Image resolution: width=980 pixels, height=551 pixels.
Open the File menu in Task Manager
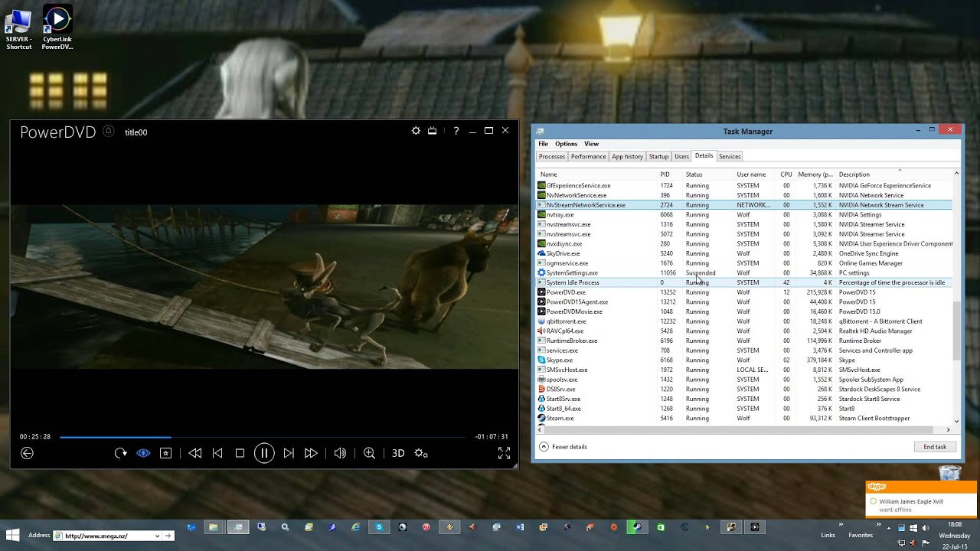[543, 144]
